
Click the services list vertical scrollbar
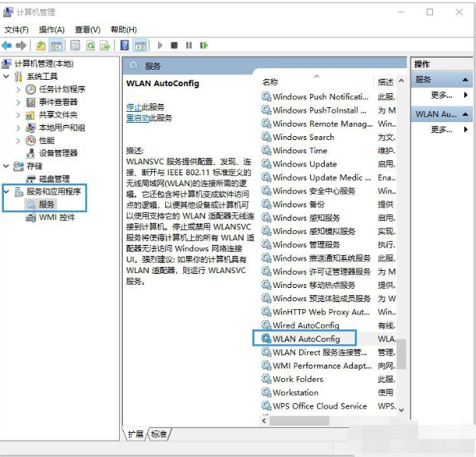(401, 235)
